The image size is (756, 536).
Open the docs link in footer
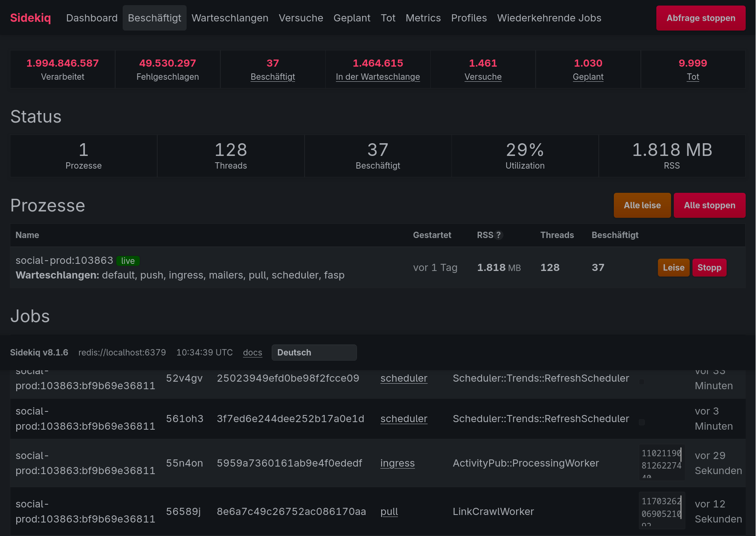(253, 352)
